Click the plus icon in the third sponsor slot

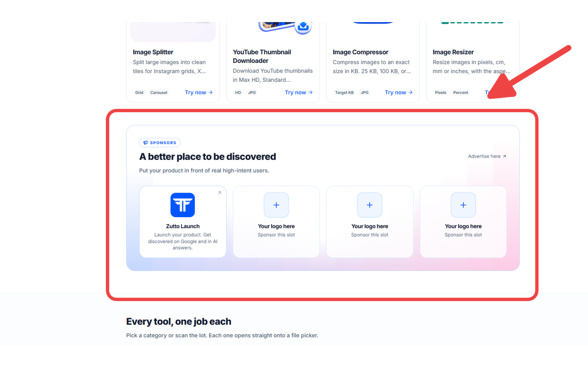click(370, 205)
